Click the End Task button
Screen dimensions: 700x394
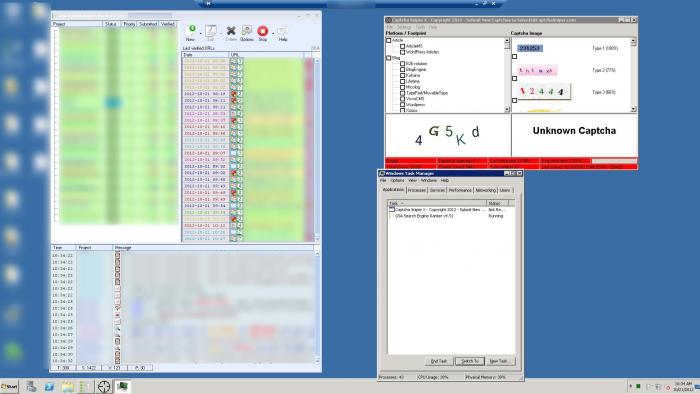(x=438, y=361)
